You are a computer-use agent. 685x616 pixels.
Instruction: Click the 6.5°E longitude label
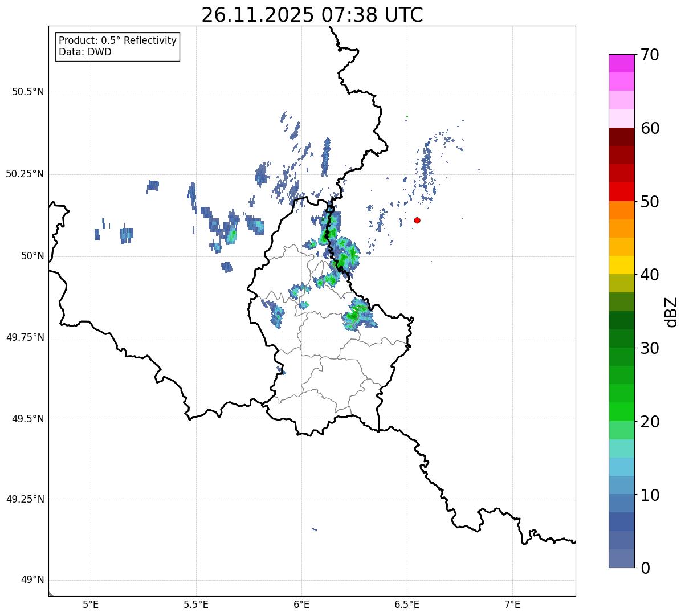pyautogui.click(x=407, y=604)
